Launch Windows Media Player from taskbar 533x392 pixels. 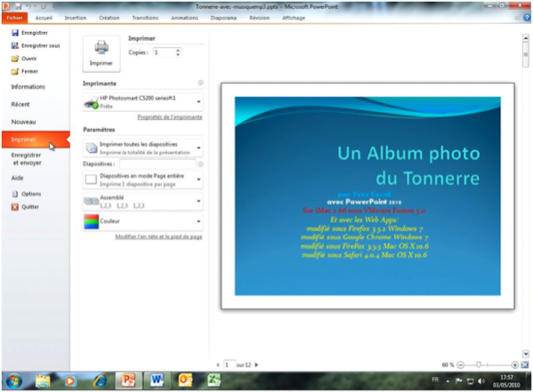tap(70, 380)
